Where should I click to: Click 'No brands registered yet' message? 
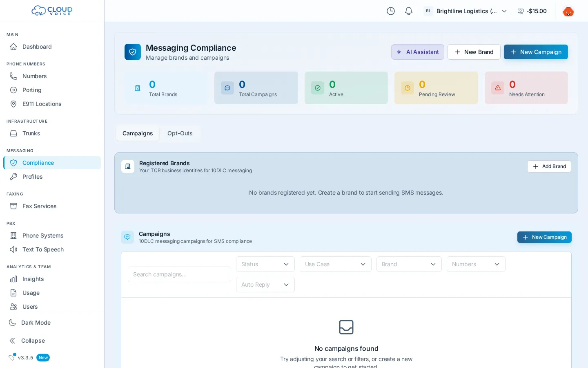pos(346,193)
